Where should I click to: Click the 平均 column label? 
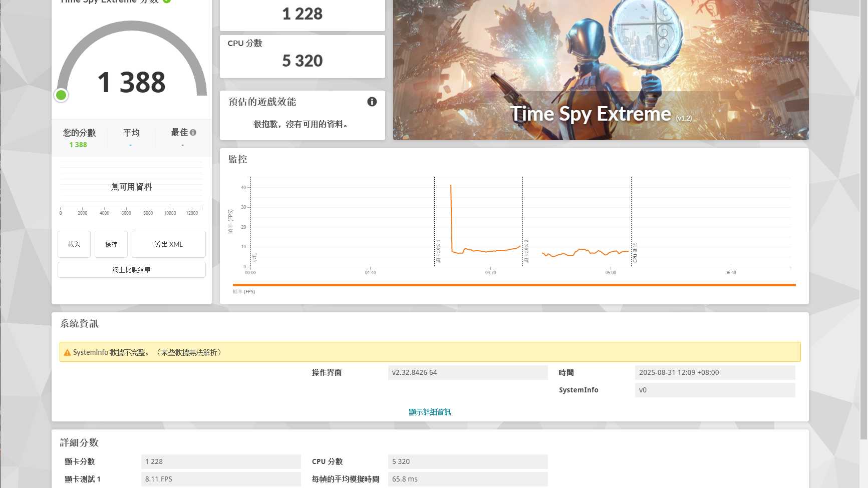(x=131, y=133)
